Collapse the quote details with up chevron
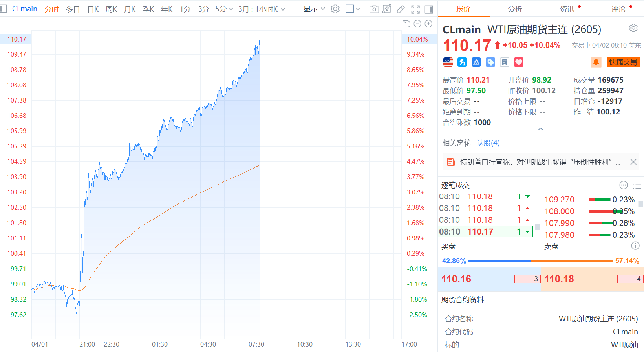Viewport: 644px width, 352px height. coord(541,129)
